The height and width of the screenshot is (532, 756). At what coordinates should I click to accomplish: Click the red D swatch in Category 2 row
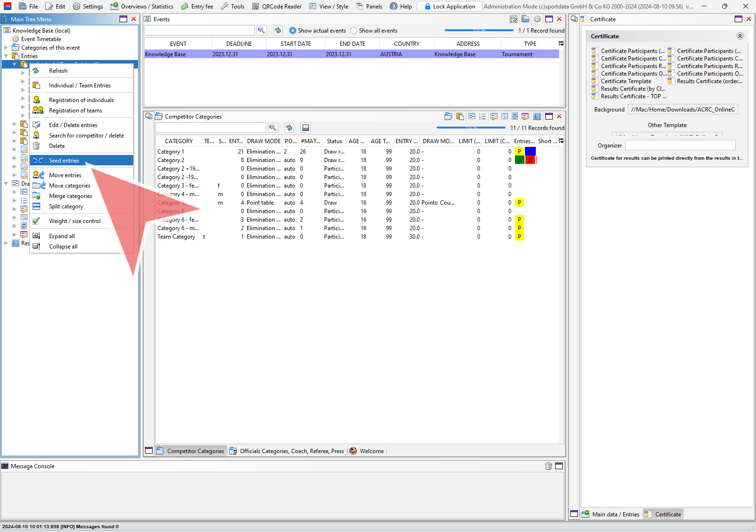[530, 160]
